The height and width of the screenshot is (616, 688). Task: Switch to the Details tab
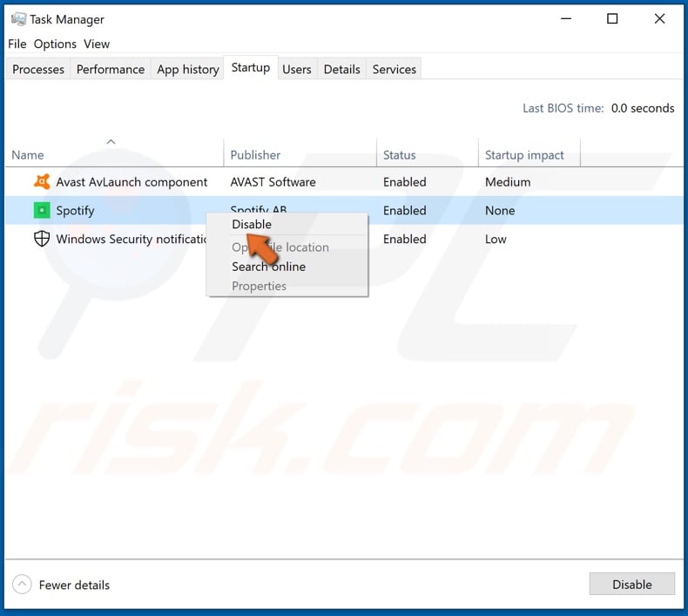(341, 69)
